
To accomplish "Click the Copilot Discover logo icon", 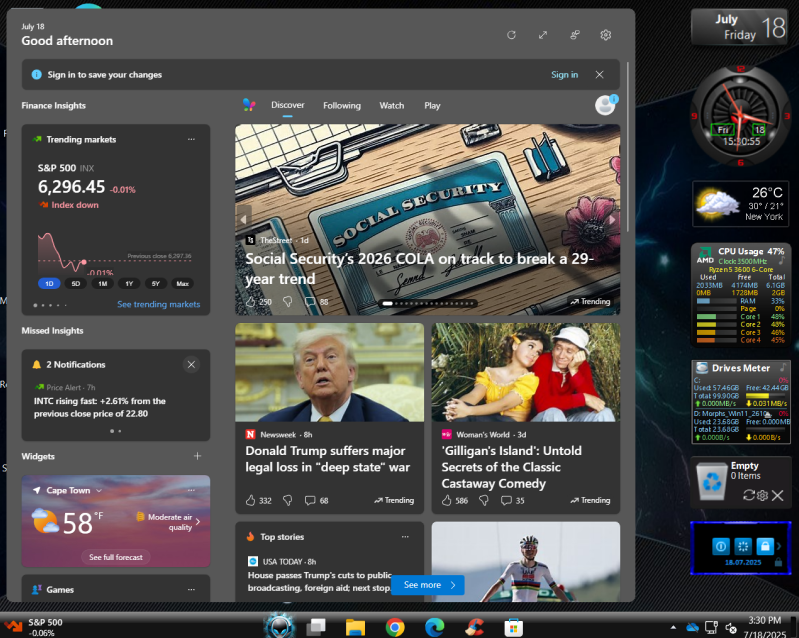I will (249, 105).
